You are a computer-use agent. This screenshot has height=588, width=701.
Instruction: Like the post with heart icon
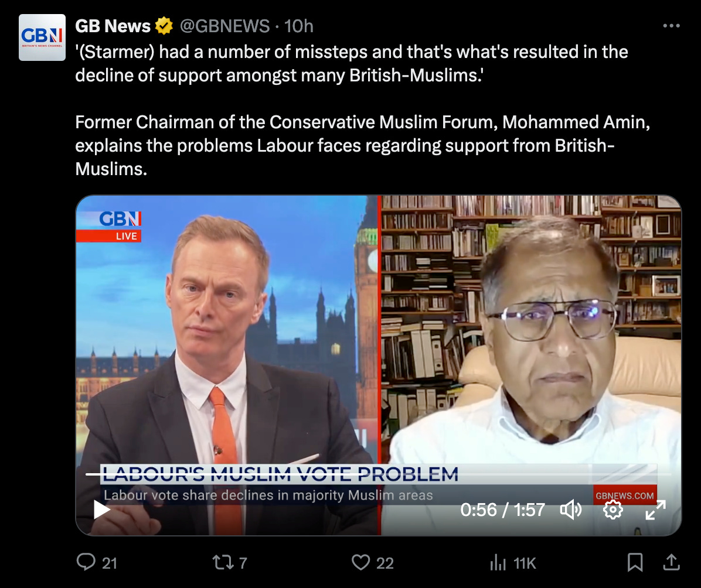click(x=361, y=563)
